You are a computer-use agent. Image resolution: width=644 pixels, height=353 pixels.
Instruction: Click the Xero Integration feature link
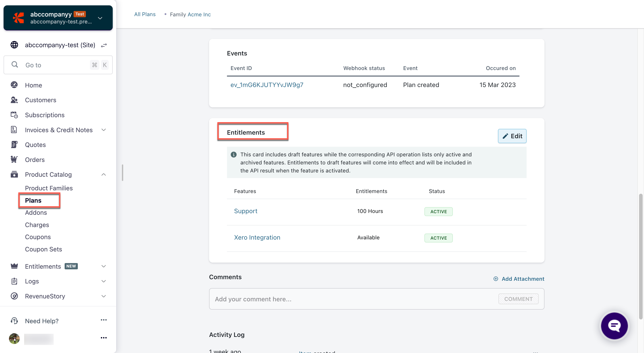click(x=257, y=237)
